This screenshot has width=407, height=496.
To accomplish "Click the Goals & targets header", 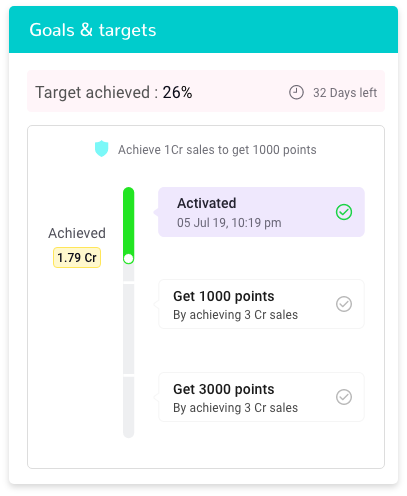I will click(x=203, y=29).
